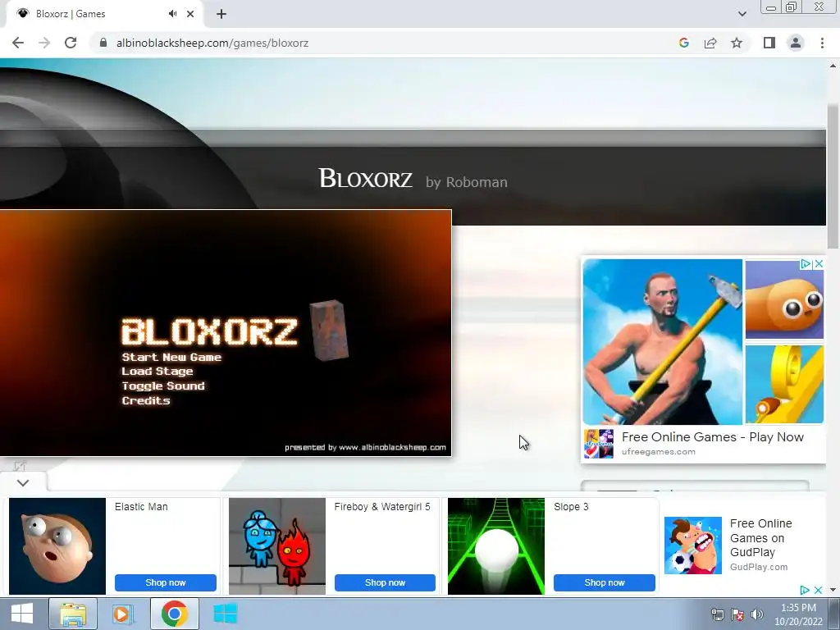Reload the Bloxorz page

[x=71, y=43]
